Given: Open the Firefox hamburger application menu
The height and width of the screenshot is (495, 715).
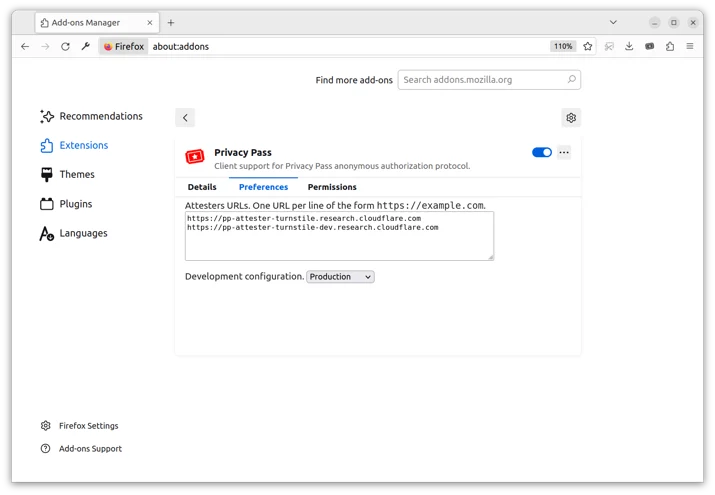Looking at the screenshot, I should tap(690, 46).
